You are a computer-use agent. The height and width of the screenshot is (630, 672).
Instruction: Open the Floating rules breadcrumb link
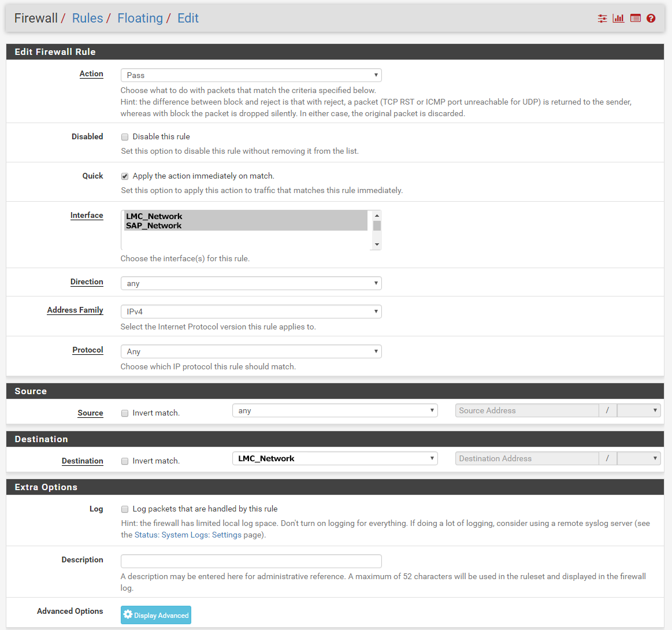140,18
